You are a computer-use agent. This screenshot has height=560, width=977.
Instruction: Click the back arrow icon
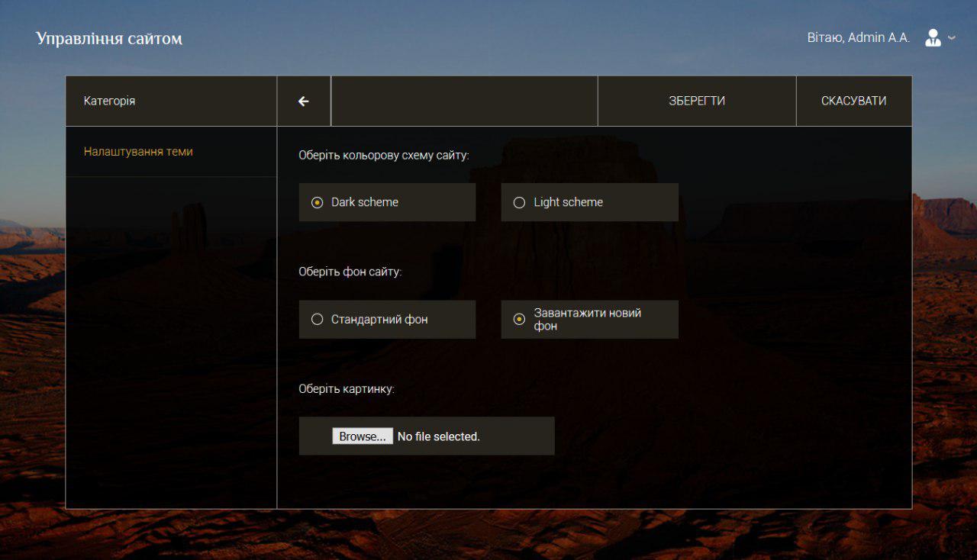(304, 101)
